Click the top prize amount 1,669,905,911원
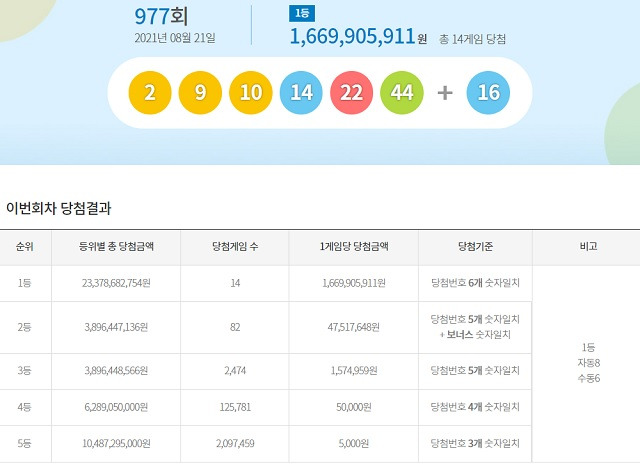Image resolution: width=640 pixels, height=467 pixels. coord(358,36)
